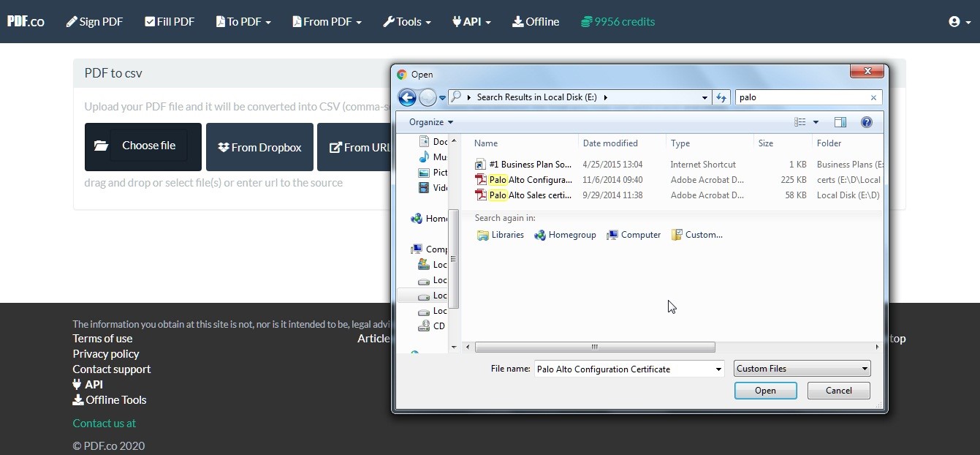980x455 pixels.
Task: Select '#1 Business Plan So...' shortcut icon
Action: pyautogui.click(x=480, y=165)
